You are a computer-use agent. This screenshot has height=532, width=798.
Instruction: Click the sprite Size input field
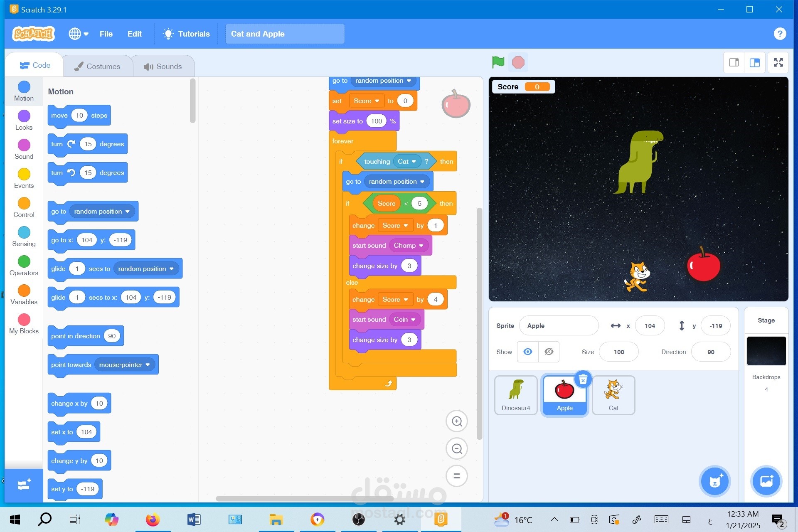pos(618,352)
